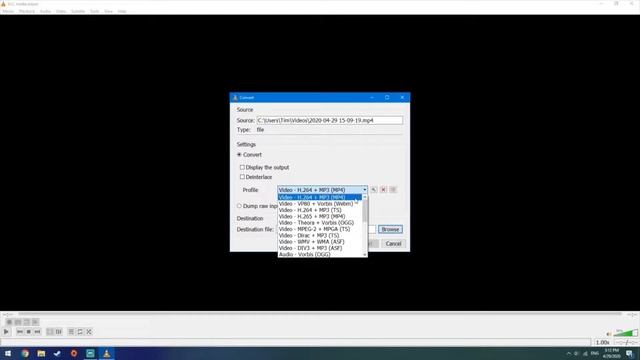
Task: Open the View menu
Action: coord(108,11)
